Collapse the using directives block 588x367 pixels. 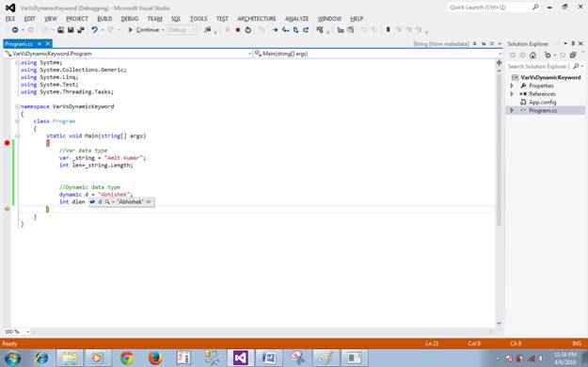17,63
